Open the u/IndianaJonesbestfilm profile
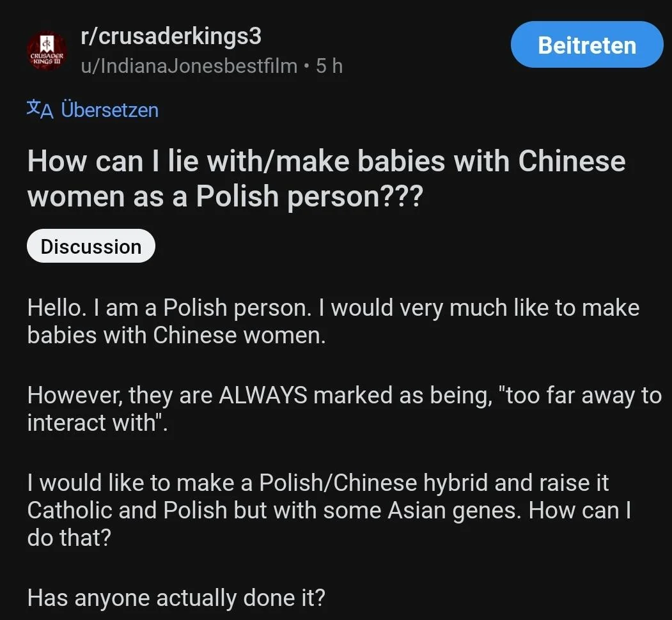This screenshot has height=620, width=672. click(x=189, y=65)
